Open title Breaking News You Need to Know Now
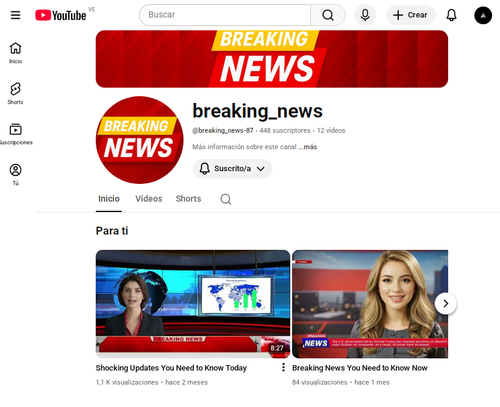500x407 pixels. [360, 368]
